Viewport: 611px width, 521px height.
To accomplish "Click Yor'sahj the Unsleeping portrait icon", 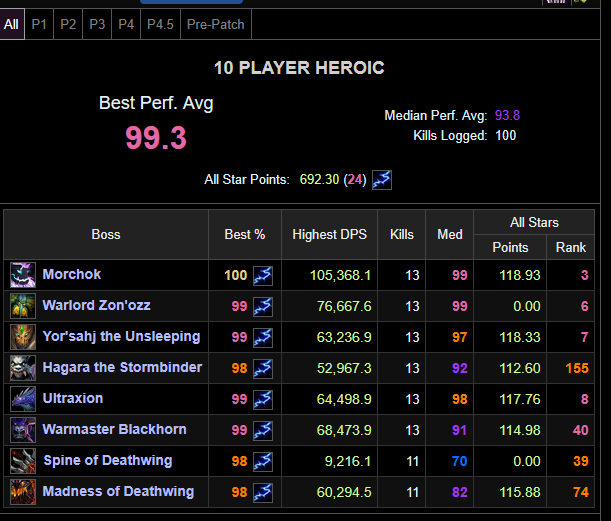I will [23, 337].
